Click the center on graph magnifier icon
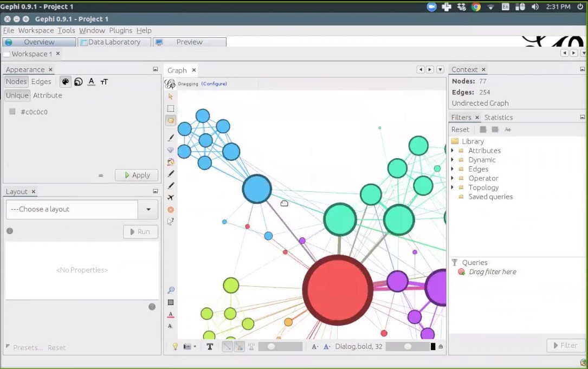Image resolution: width=588 pixels, height=369 pixels. (x=171, y=290)
